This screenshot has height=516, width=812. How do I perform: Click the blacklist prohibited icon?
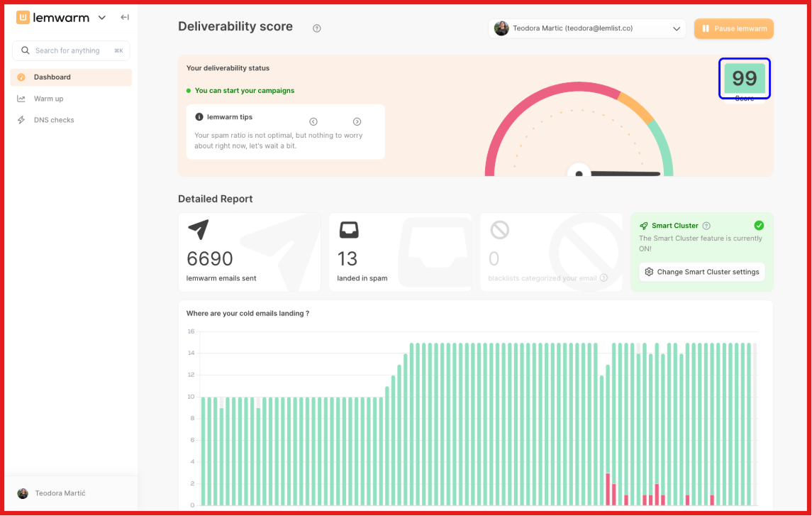500,229
